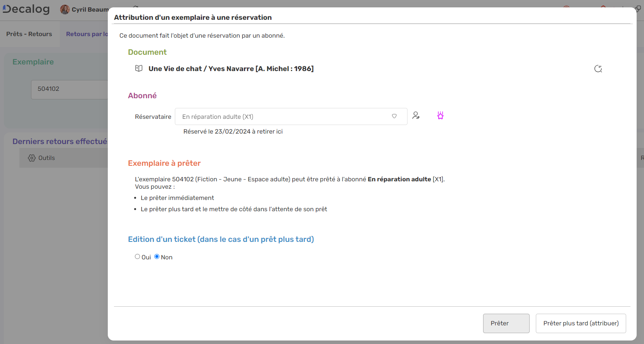Screen dimensions: 644x344
Task: Click the Cyril Beaum user name
Action: coord(90,10)
